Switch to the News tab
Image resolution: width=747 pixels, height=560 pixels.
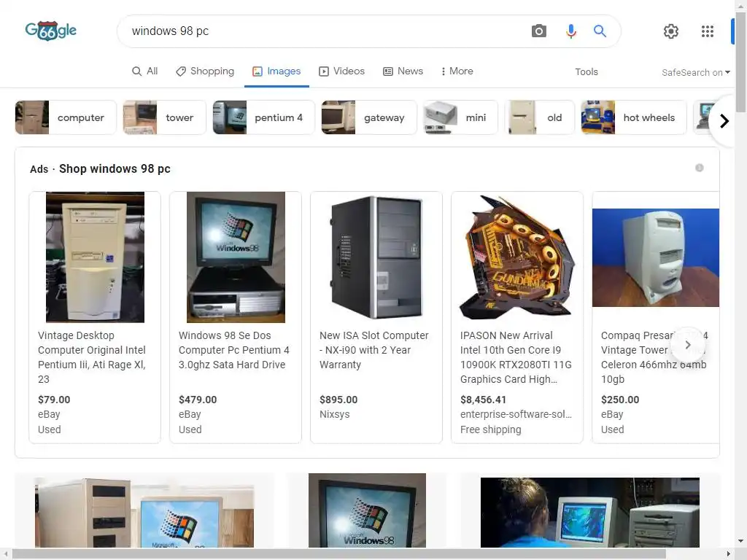(403, 71)
